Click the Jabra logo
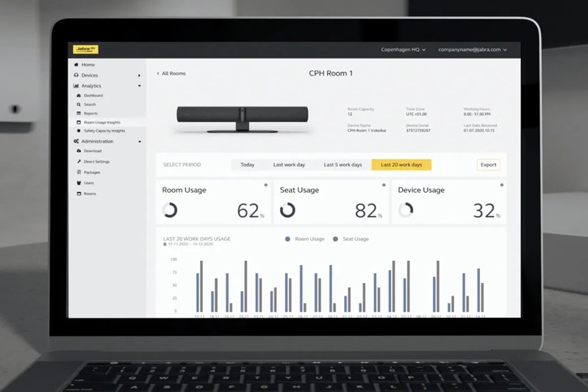588x392 pixels. coord(85,49)
